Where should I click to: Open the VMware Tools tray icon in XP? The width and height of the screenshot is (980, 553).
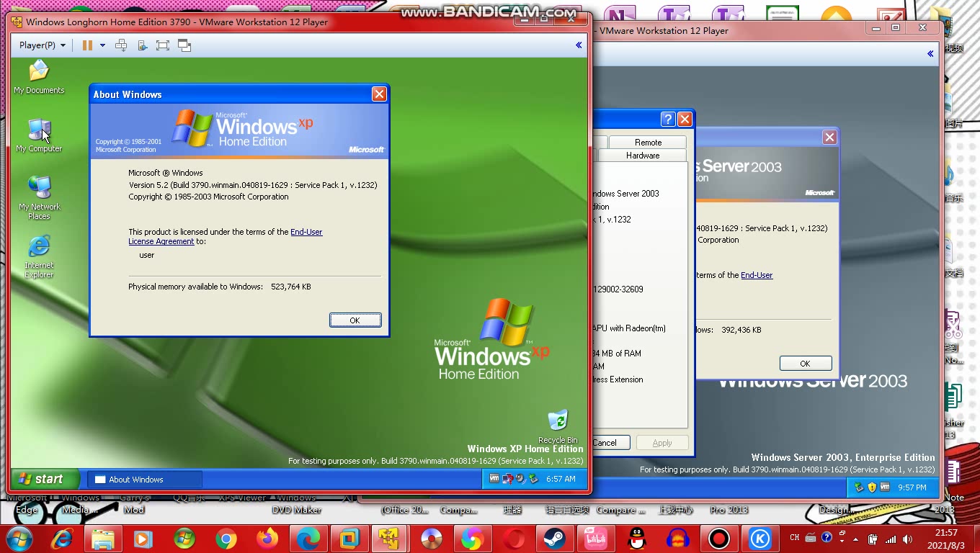tap(494, 479)
